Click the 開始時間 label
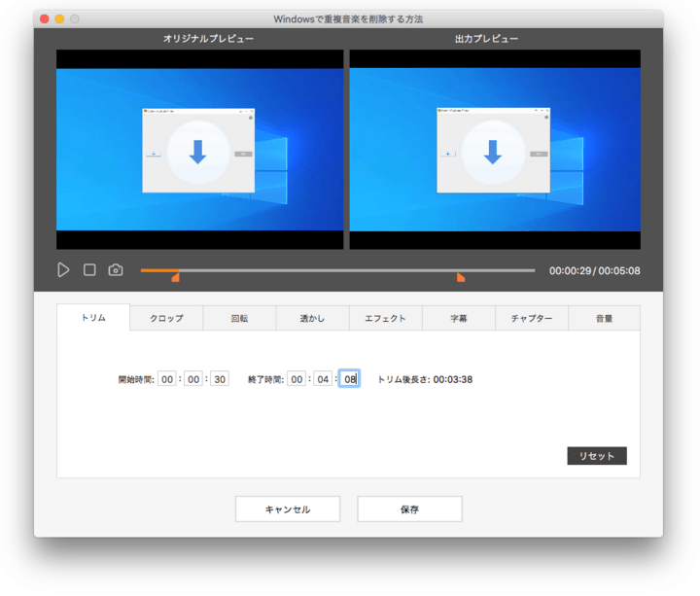Viewport: 700px width, 596px height. tap(136, 379)
